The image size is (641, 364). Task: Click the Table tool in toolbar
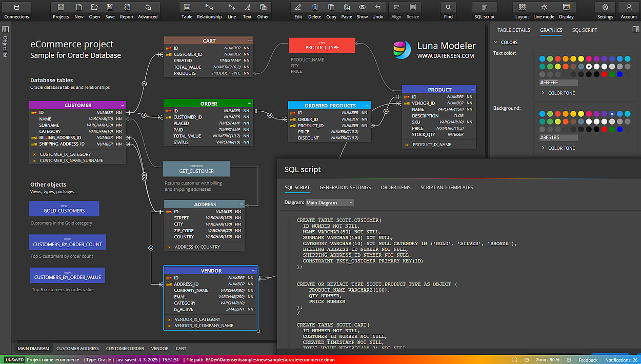pos(187,11)
